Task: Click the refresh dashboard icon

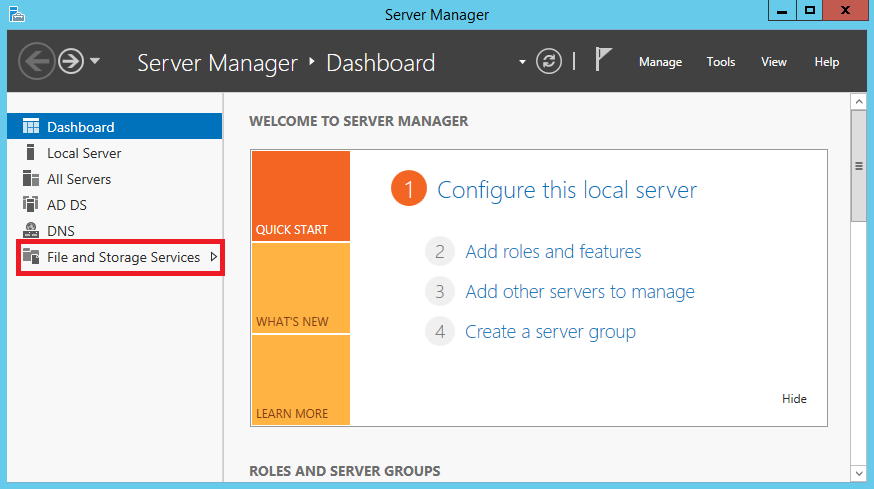Action: pos(549,62)
